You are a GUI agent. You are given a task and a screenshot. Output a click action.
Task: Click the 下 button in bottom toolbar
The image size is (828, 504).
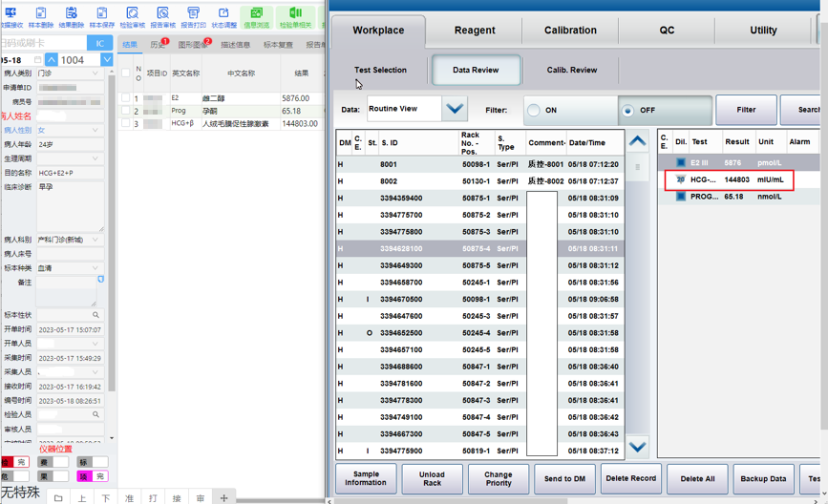[106, 498]
